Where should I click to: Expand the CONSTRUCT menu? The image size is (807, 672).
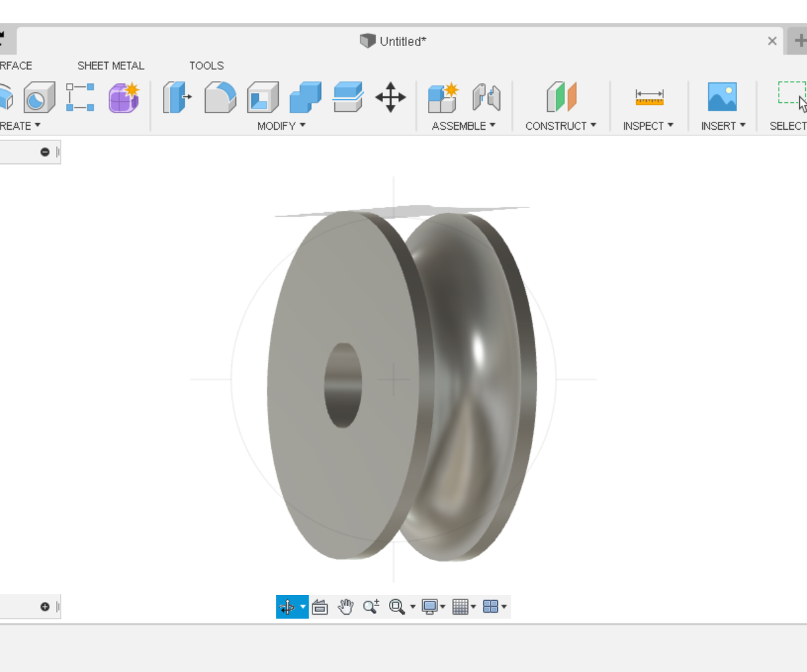[x=560, y=125]
